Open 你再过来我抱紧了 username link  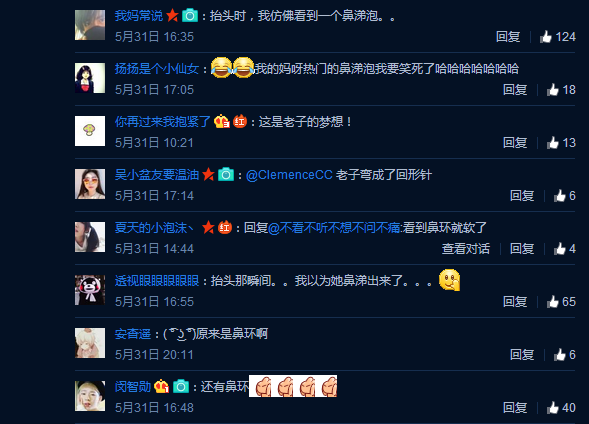pyautogui.click(x=163, y=122)
